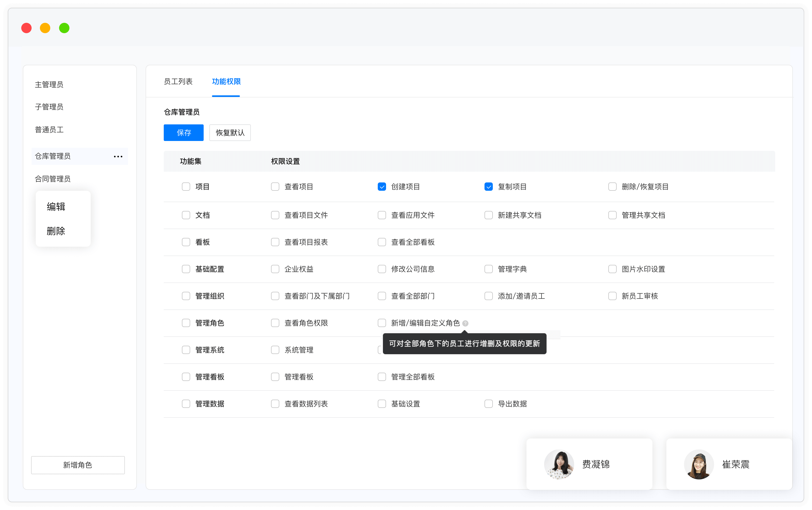Click the red window close dot
Image resolution: width=812 pixels, height=510 pixels.
point(26,28)
